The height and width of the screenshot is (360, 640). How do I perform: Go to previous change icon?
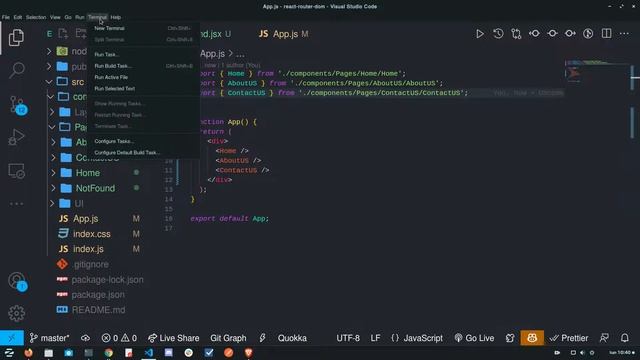534,33
